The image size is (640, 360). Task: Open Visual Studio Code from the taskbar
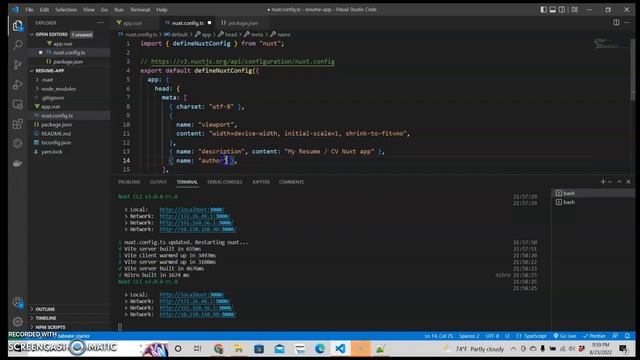coord(340,349)
